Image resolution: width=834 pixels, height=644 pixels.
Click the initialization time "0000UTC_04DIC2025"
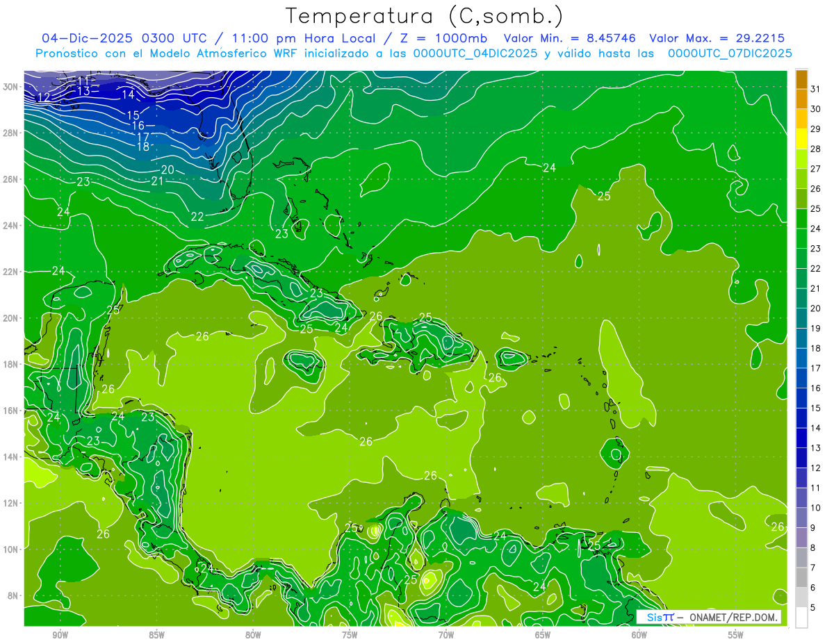pyautogui.click(x=475, y=53)
